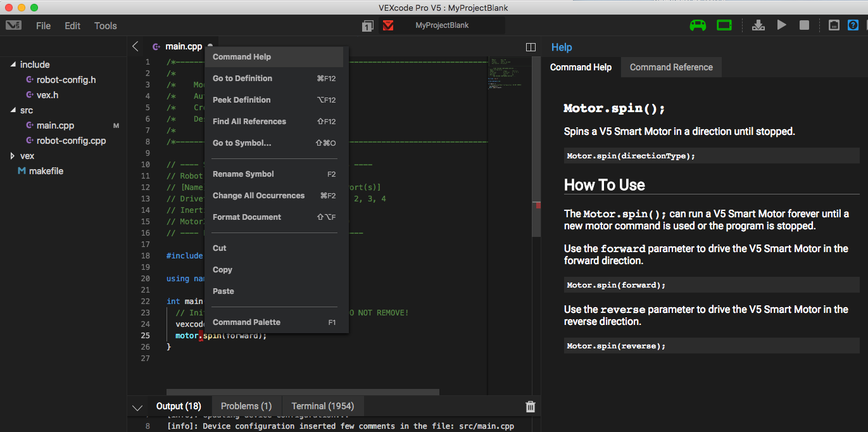Choose Rename Symbol
This screenshot has width=868, height=432.
pyautogui.click(x=274, y=174)
